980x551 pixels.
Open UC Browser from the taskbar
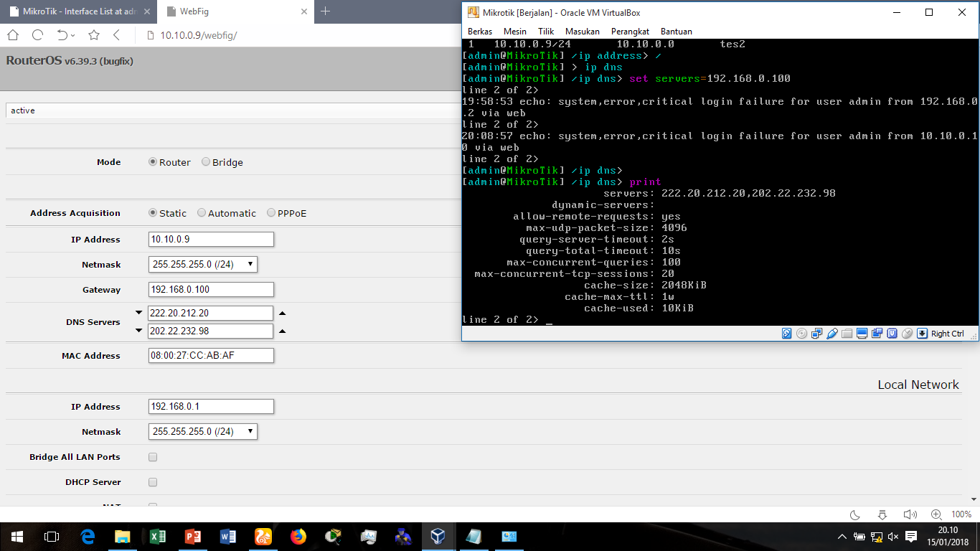coord(263,536)
